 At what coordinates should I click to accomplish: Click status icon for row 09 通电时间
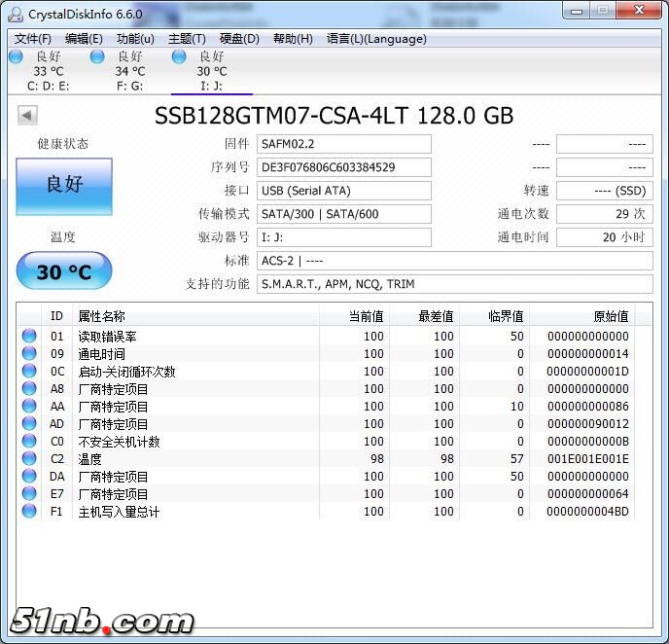click(29, 353)
